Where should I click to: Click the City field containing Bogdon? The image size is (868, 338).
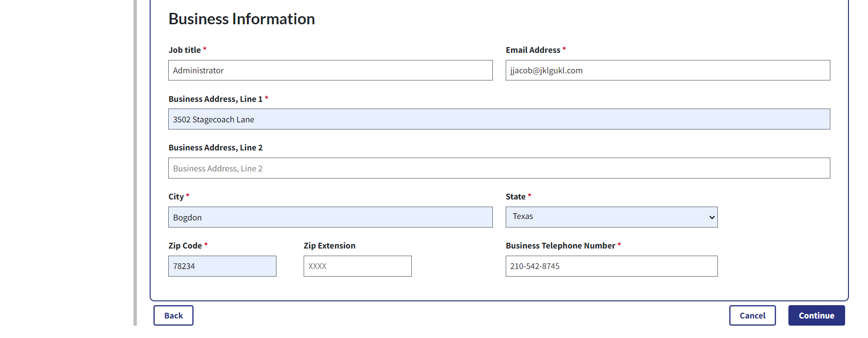[x=330, y=218]
